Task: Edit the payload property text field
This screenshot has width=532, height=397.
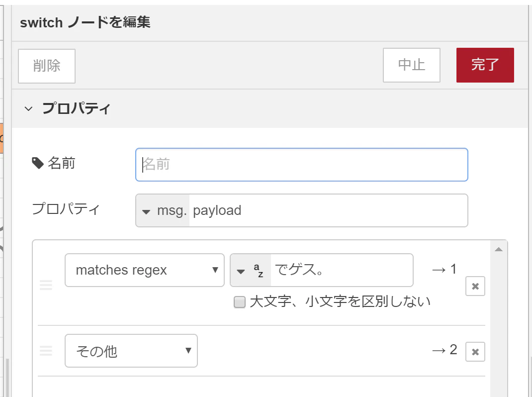Action: (328, 210)
